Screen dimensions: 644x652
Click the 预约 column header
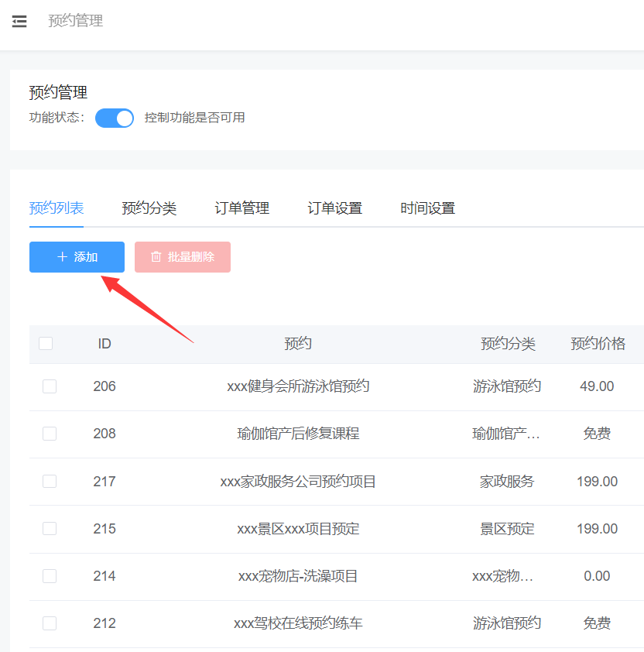click(298, 344)
